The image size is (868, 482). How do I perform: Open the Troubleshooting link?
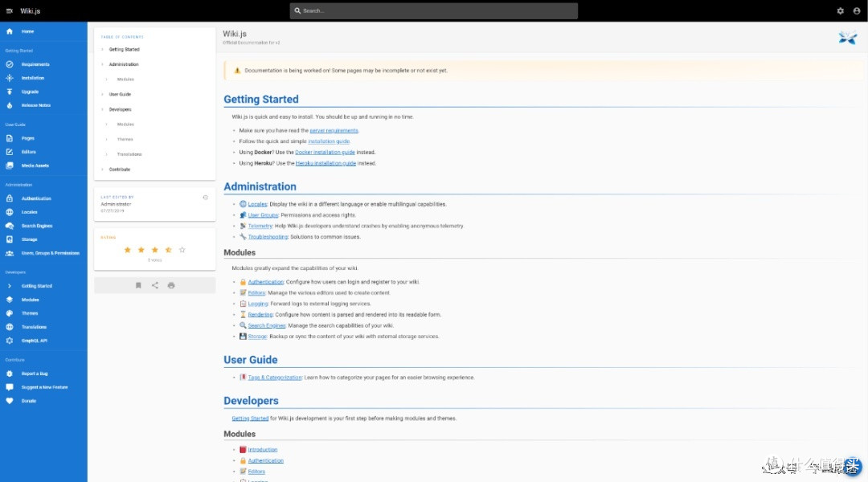click(x=268, y=237)
